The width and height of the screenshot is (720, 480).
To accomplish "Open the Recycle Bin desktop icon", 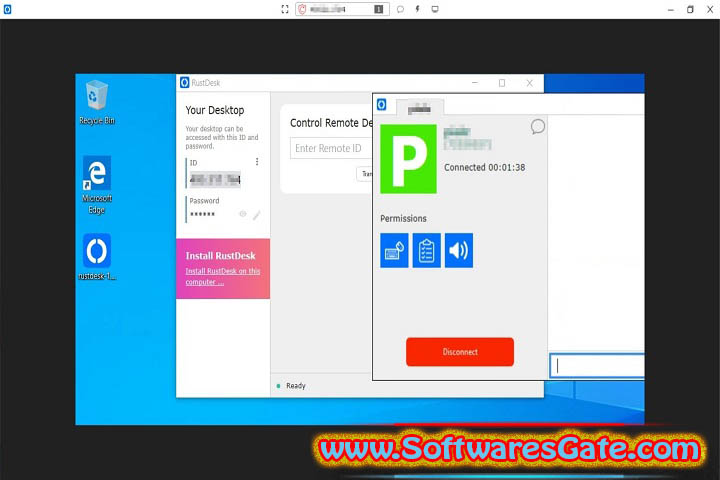I will point(97,102).
